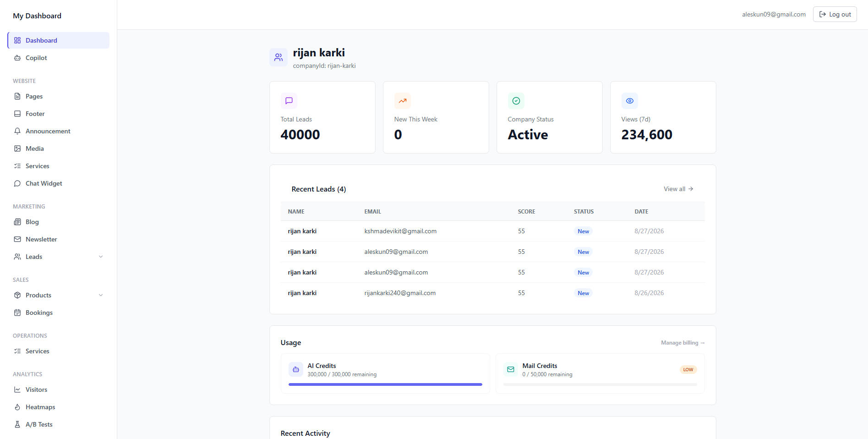Click the Announcement bell icon
The height and width of the screenshot is (439, 868).
[x=17, y=131]
